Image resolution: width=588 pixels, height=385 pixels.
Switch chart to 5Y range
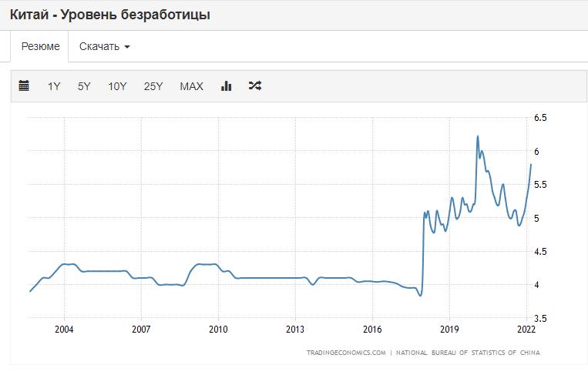[84, 86]
